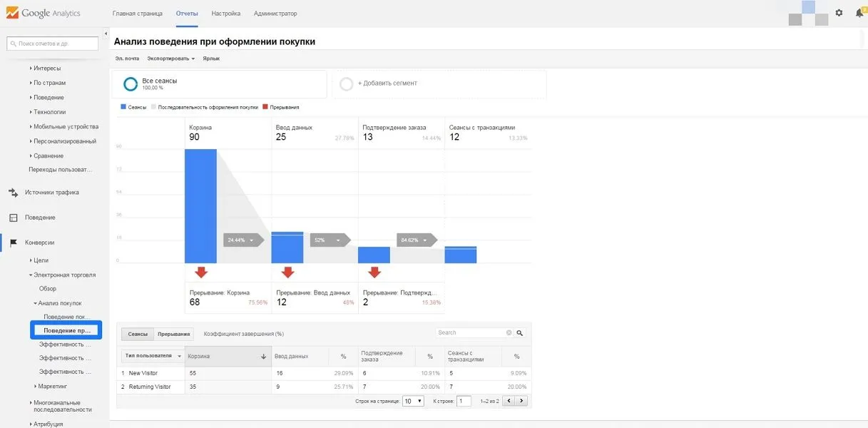Viewport: 868px width, 428px height.
Task: Click the Google Analytics logo
Action: click(x=44, y=13)
